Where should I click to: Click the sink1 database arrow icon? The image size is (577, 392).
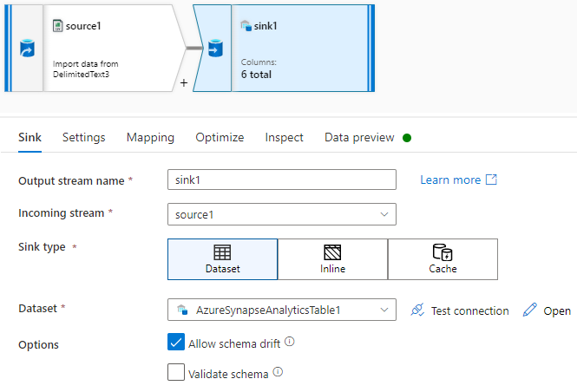pos(215,49)
